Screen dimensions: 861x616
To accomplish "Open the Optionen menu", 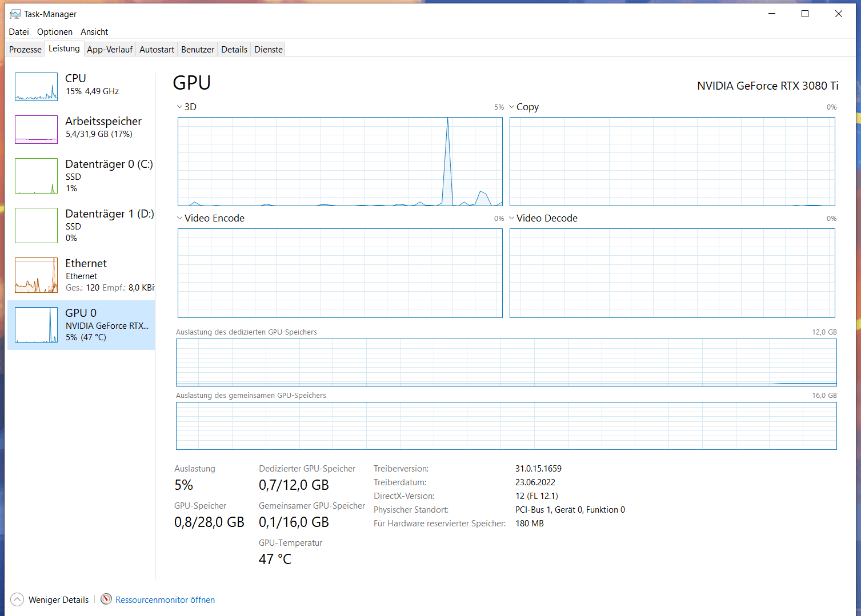I will [x=55, y=32].
